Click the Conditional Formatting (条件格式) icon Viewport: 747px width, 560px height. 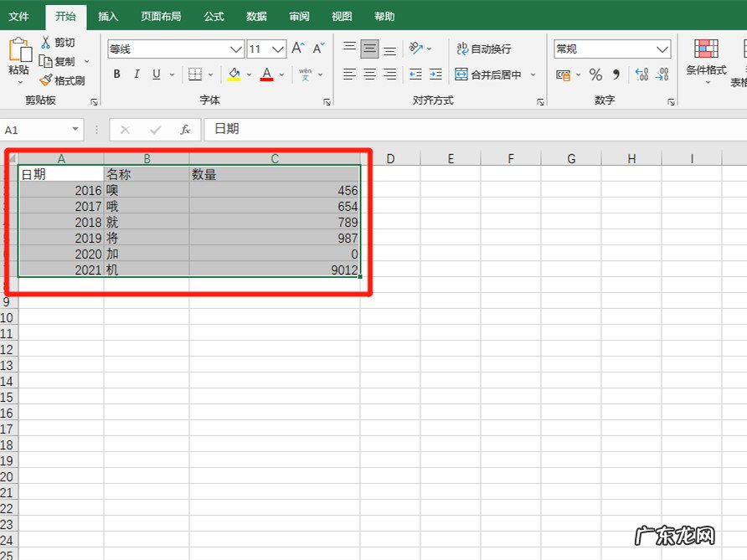[x=706, y=50]
